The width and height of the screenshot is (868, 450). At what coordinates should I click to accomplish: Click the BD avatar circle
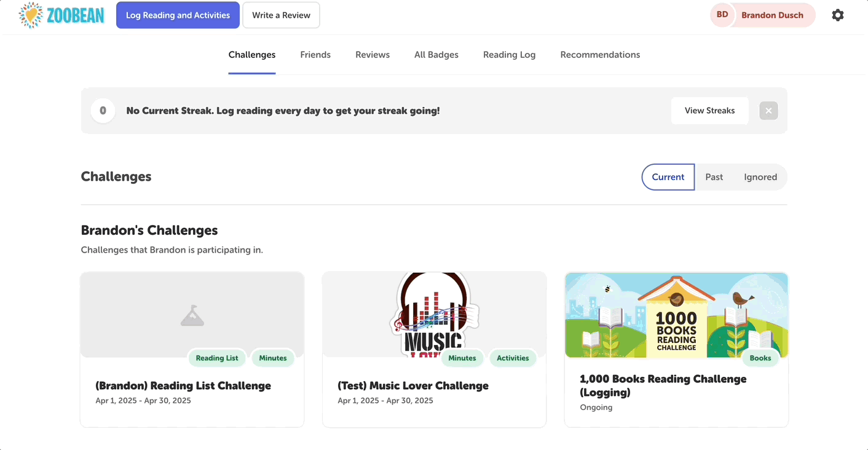coord(722,15)
